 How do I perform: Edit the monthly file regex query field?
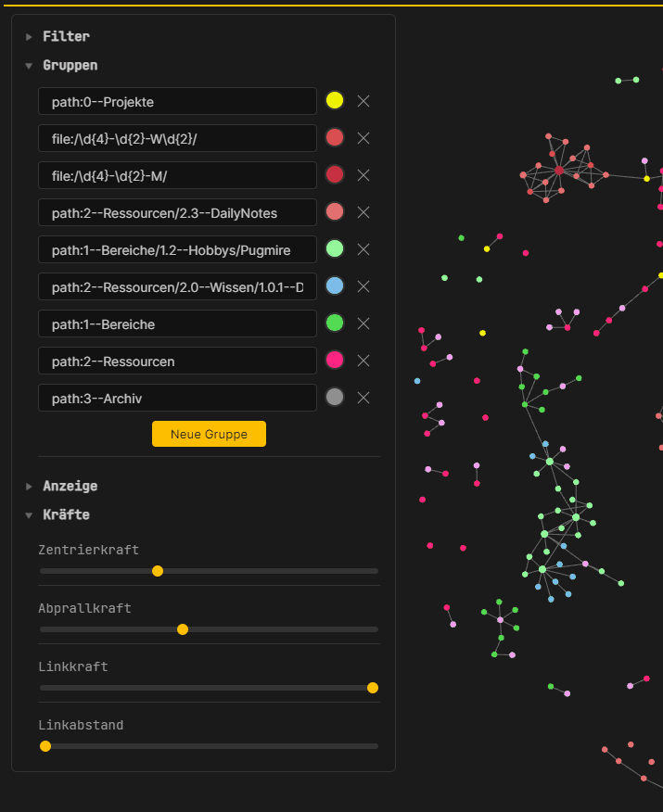[x=177, y=175]
